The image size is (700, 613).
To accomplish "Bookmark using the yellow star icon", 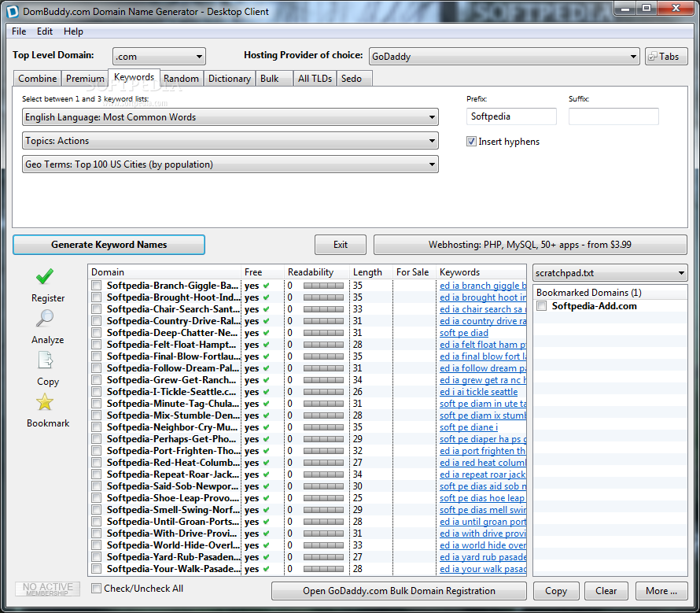I will [x=45, y=402].
